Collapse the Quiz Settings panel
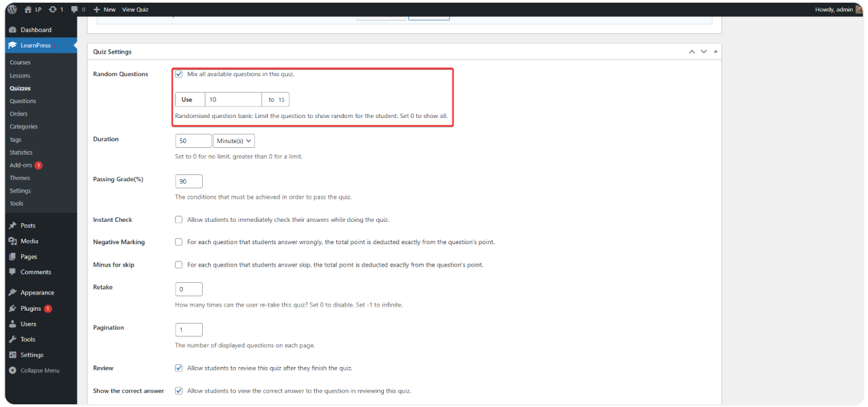 [715, 51]
